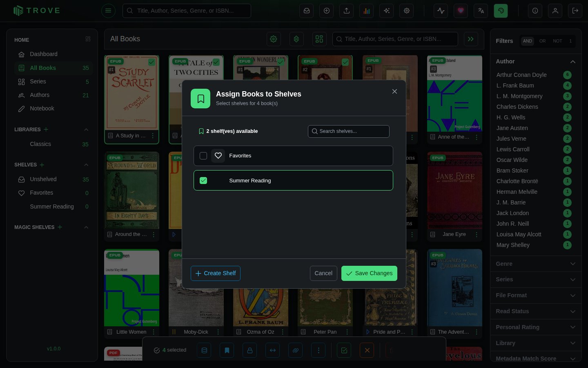588x368 pixels.
Task: Click the activity pulse icon in top bar
Action: [x=441, y=11]
